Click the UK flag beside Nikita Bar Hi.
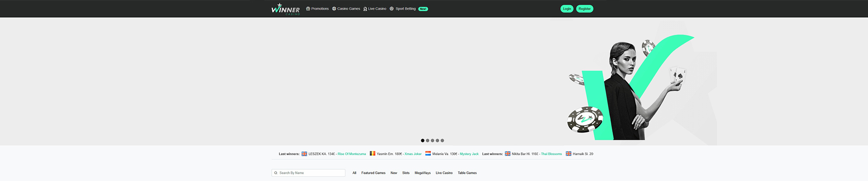Screen dimensions: 868x181 (x=508, y=154)
